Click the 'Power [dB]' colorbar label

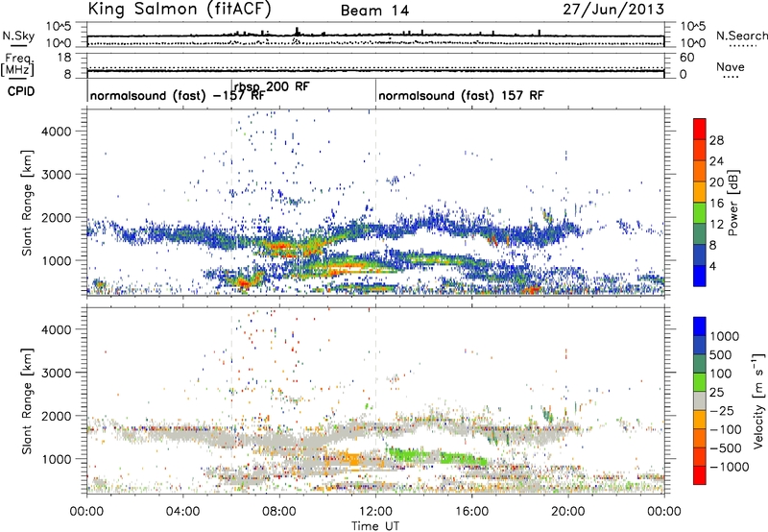(733, 203)
